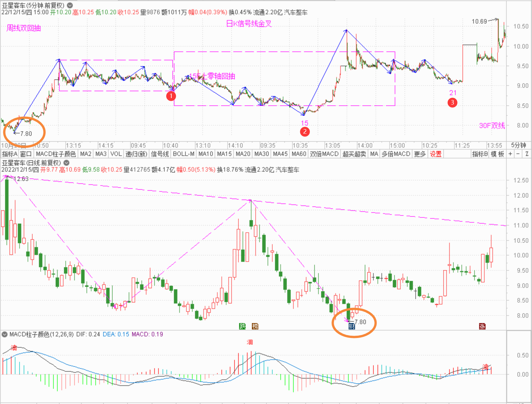Click the 涨 marker icon on daily chart
The width and height of the screenshot is (532, 404).
pos(482,326)
